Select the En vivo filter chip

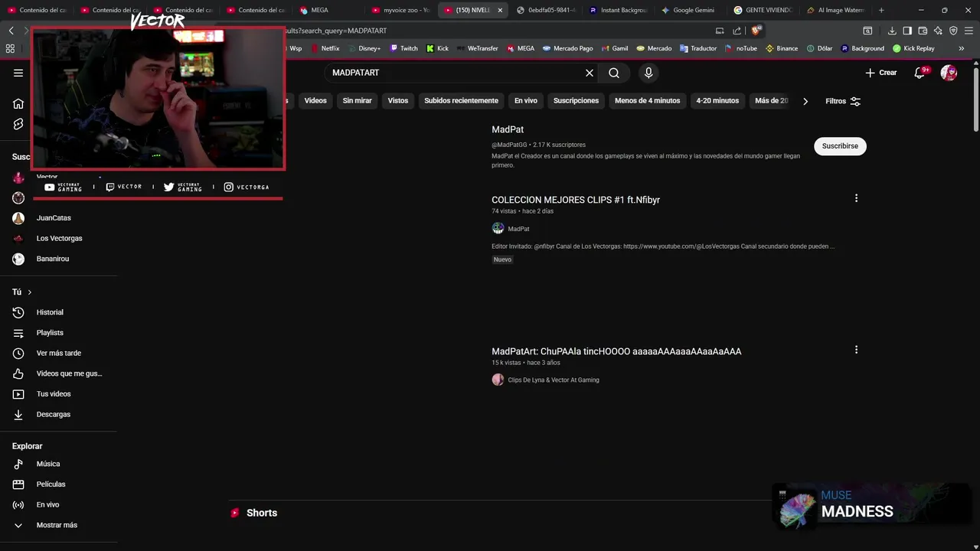coord(525,101)
